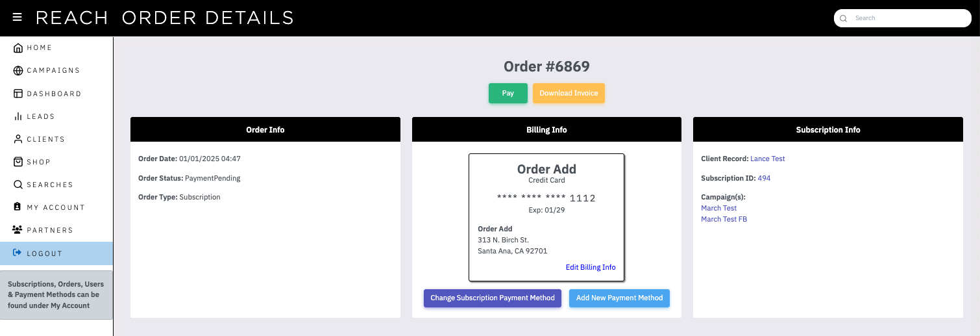Open the Shop bag icon
The image size is (980, 336).
tap(18, 162)
